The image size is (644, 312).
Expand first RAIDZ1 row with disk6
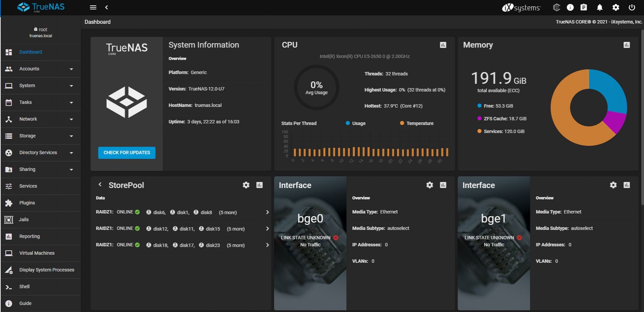(267, 212)
